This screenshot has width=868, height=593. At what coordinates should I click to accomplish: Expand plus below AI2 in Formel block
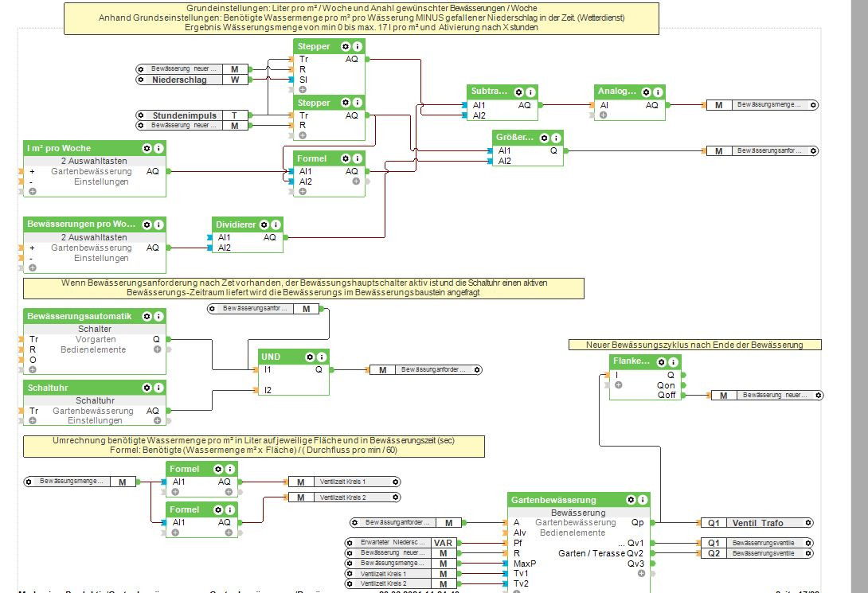(x=303, y=191)
